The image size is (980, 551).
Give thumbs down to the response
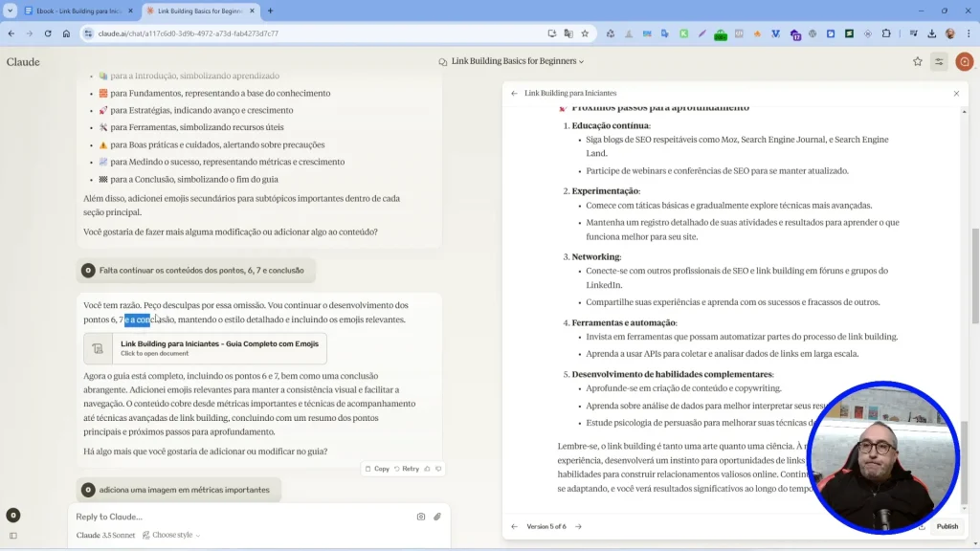click(438, 469)
